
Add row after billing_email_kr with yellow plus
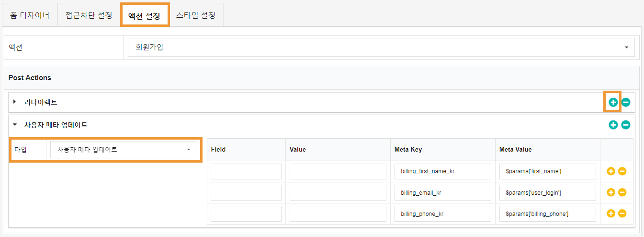click(610, 192)
